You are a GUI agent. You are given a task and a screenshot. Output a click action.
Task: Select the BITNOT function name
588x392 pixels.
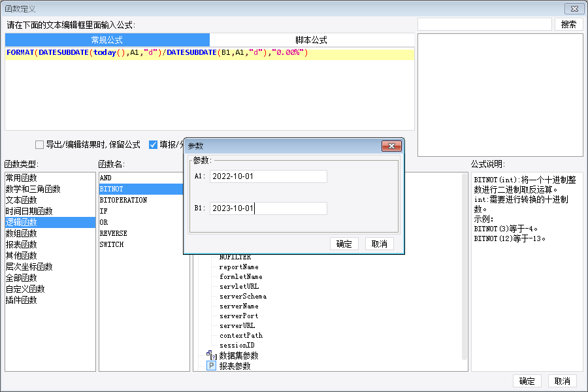point(141,189)
